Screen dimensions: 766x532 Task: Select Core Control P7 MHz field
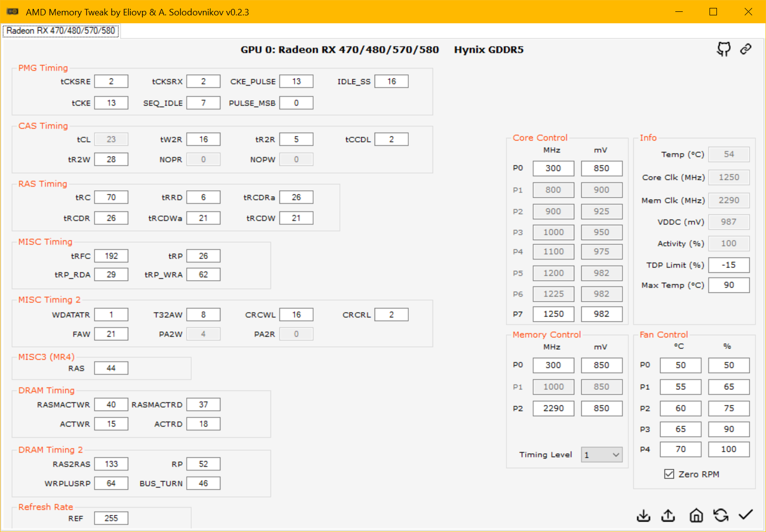[553, 314]
